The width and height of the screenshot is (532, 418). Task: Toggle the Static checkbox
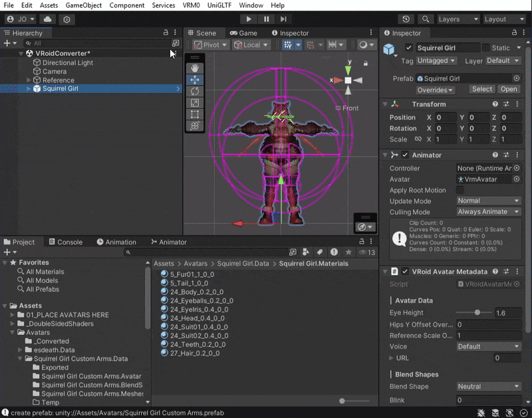[x=486, y=48]
